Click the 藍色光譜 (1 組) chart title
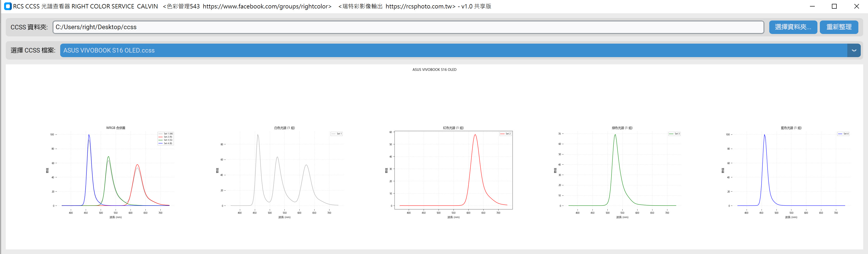 [x=791, y=128]
